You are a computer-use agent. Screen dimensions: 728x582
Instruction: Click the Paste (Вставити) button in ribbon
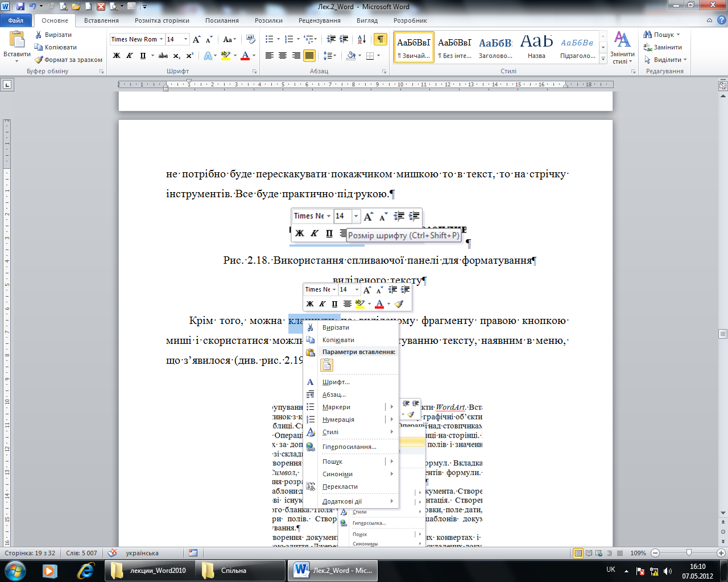coord(16,47)
